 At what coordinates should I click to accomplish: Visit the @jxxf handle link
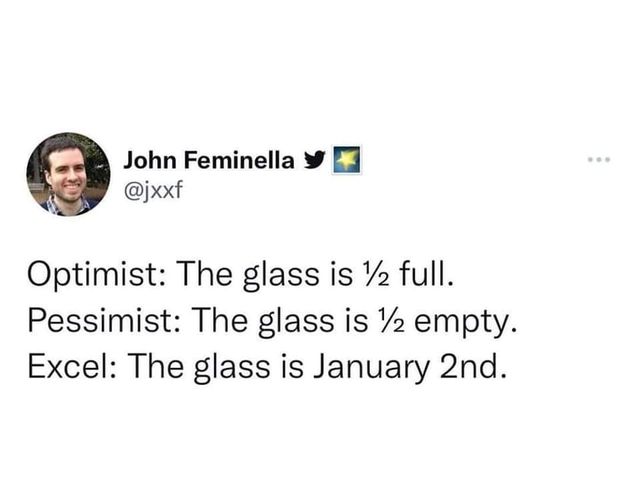152,189
